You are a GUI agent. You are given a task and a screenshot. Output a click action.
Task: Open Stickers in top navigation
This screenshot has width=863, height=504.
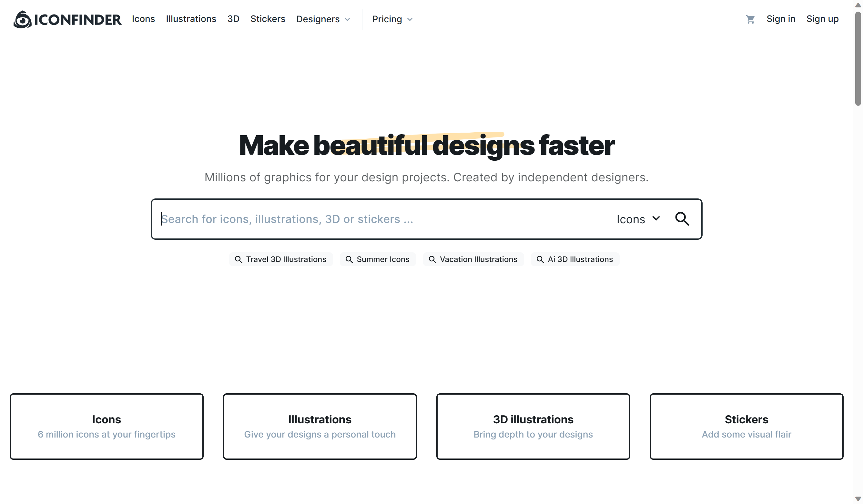point(268,19)
